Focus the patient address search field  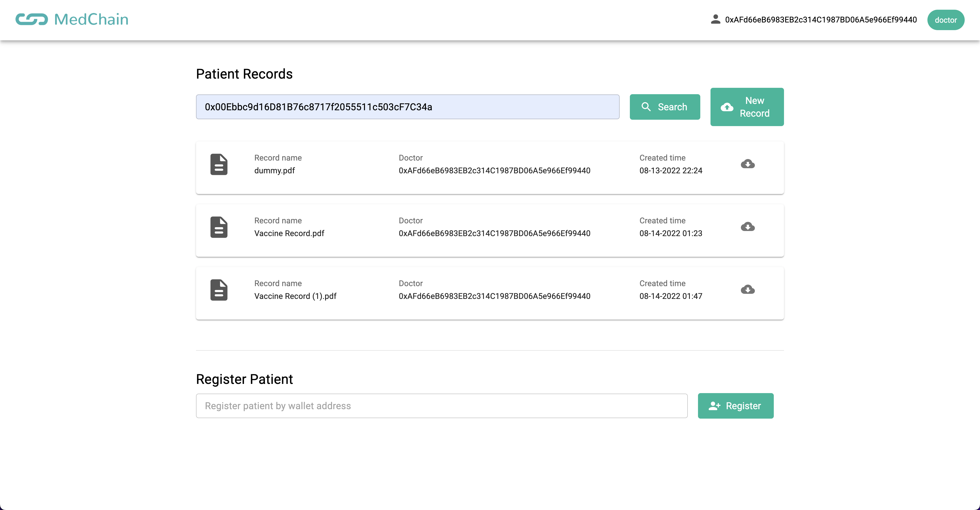(x=408, y=107)
